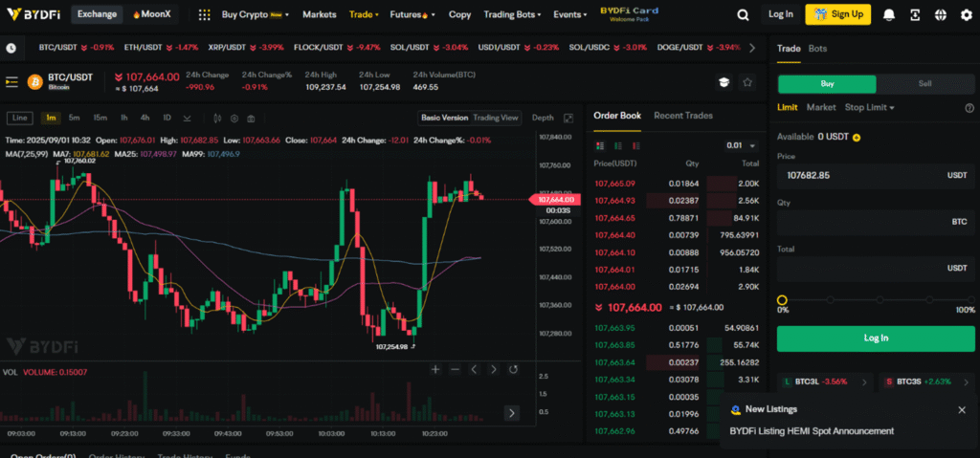The image size is (980, 458).
Task: Add BTC/USDT to favorites star
Action: pos(746,82)
